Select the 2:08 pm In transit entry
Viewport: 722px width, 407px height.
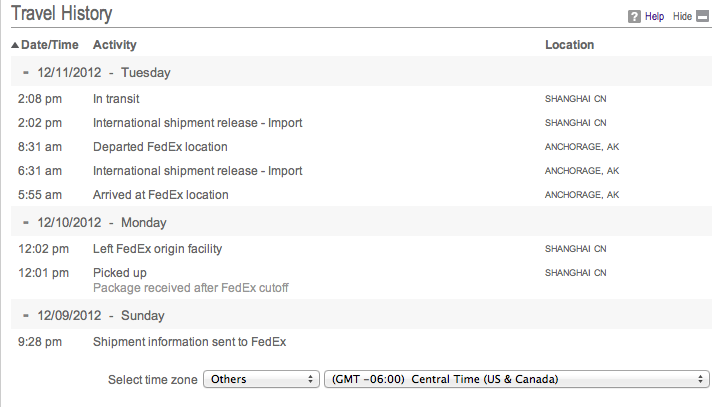point(116,99)
